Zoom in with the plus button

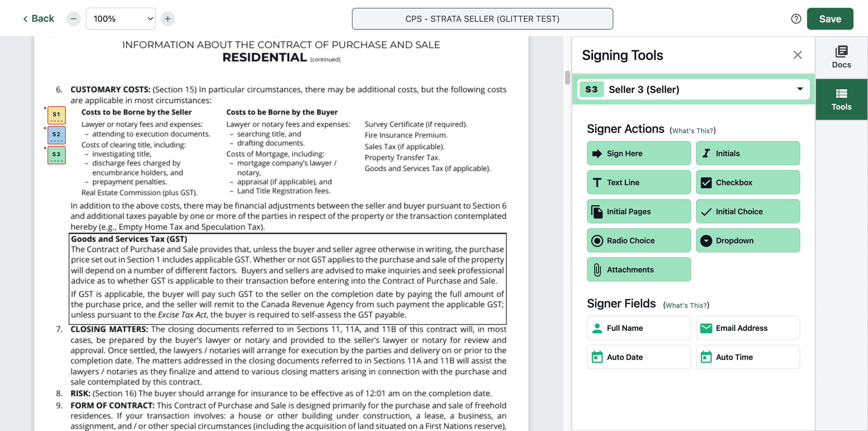[167, 19]
